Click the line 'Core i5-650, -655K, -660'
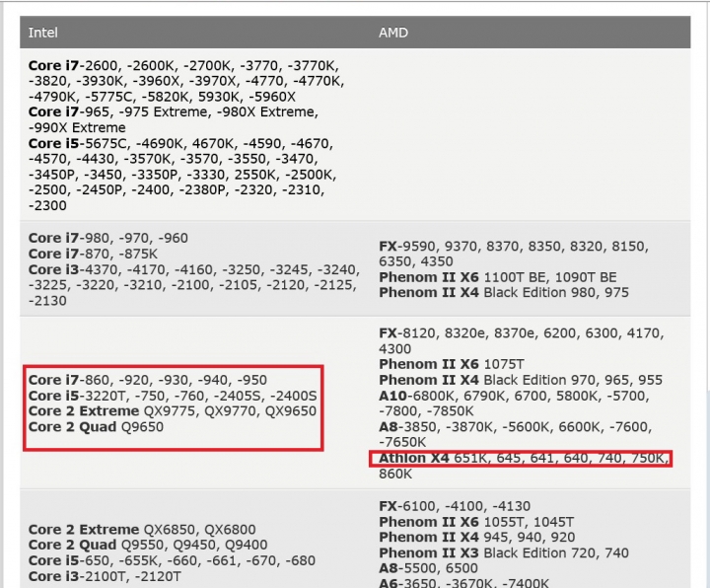Screen dimensions: 710x588 172,560
